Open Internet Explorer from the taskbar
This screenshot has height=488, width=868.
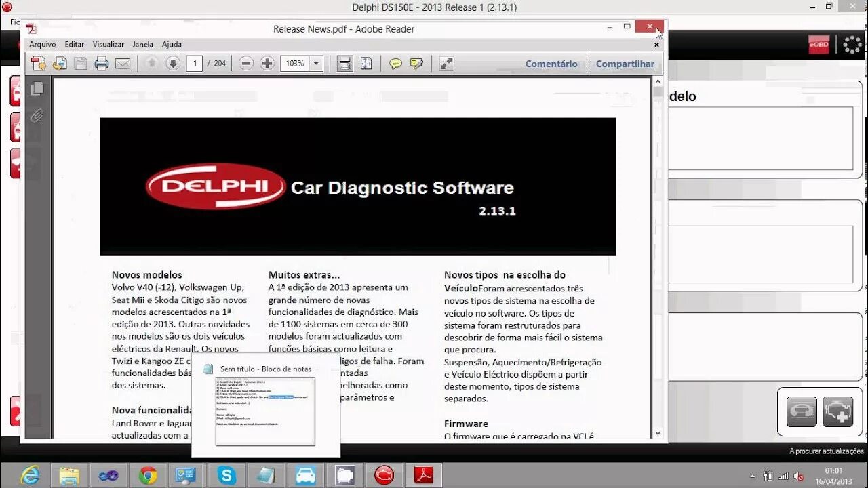click(30, 476)
